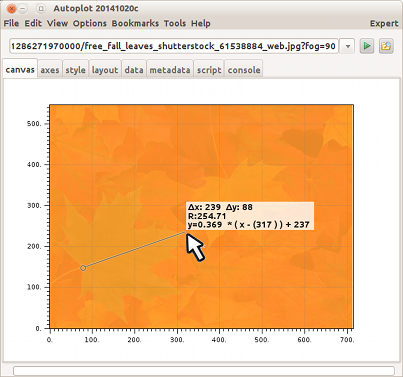
Task: Click the green play button to load URI
Action: pyautogui.click(x=367, y=46)
